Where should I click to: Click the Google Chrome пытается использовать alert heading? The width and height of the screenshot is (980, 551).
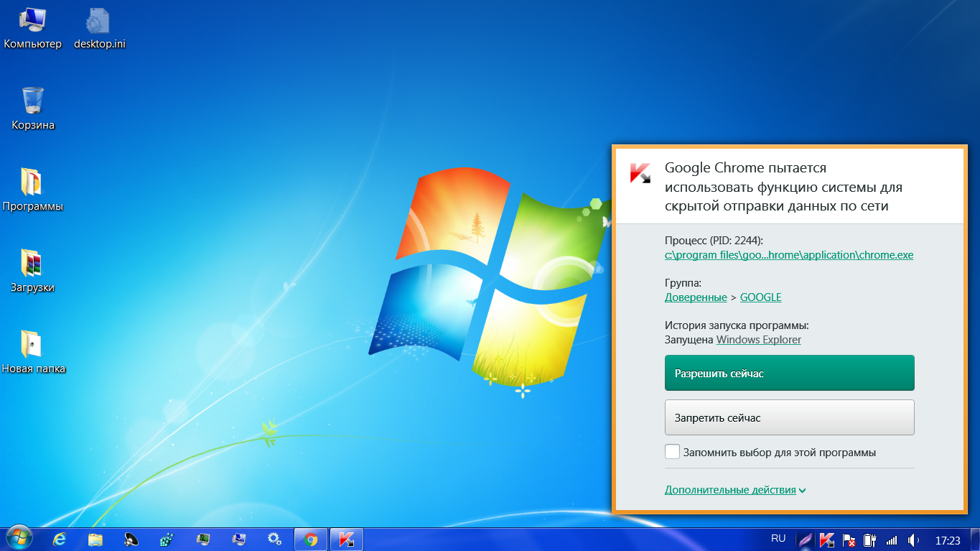[783, 187]
